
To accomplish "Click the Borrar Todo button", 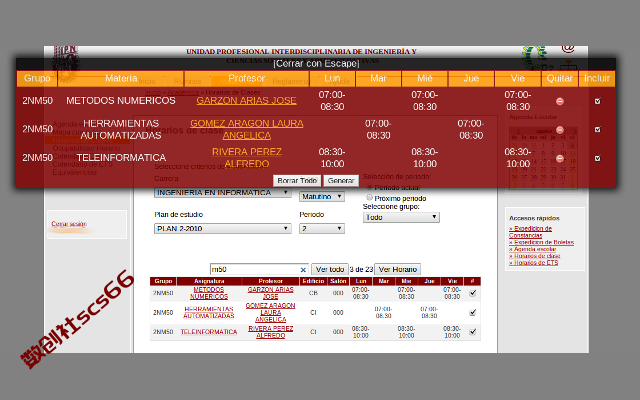I will (x=297, y=180).
